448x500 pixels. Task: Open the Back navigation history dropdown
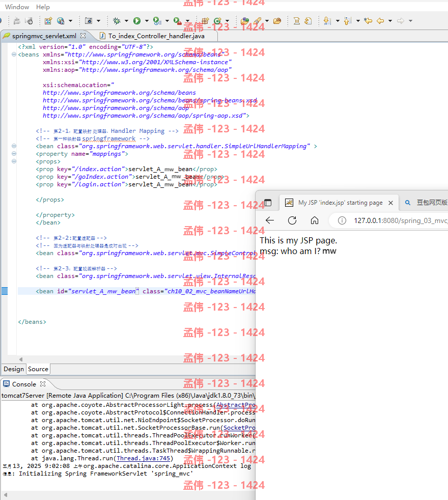click(390, 21)
